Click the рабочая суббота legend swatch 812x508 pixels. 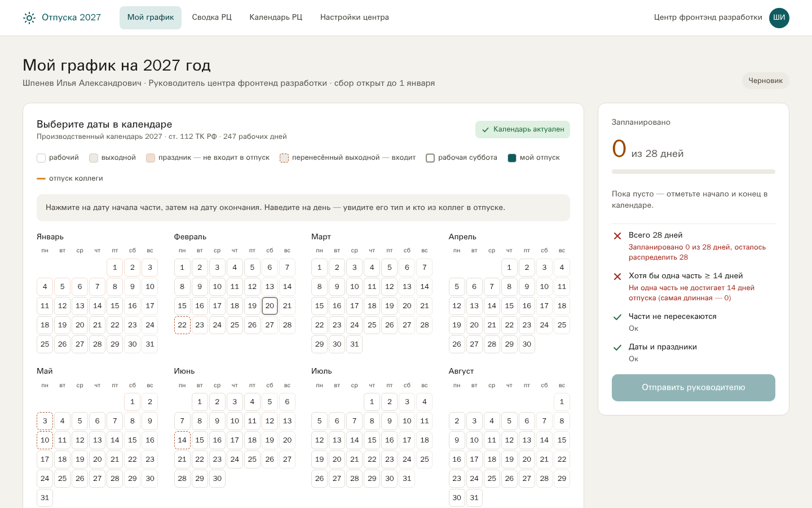pyautogui.click(x=430, y=158)
